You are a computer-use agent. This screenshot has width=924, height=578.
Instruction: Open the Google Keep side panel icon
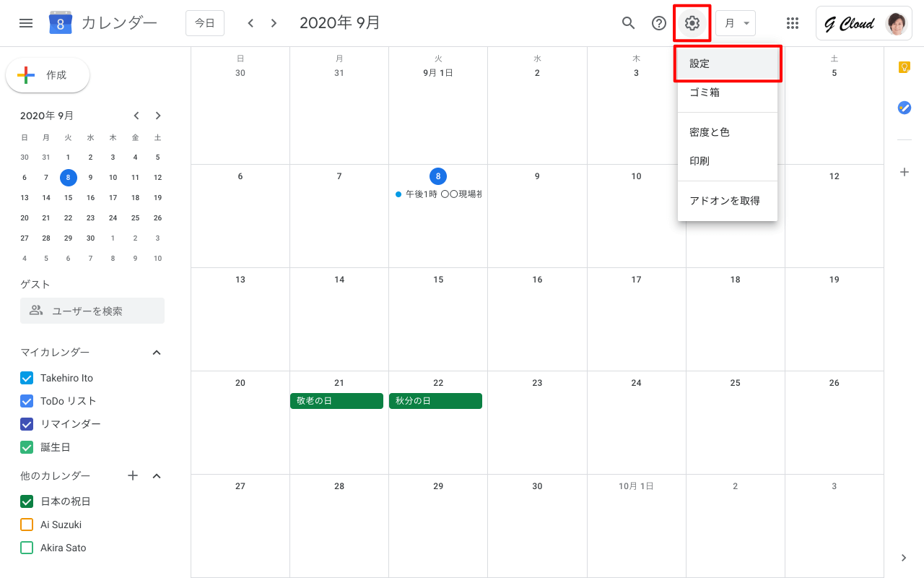pos(904,67)
